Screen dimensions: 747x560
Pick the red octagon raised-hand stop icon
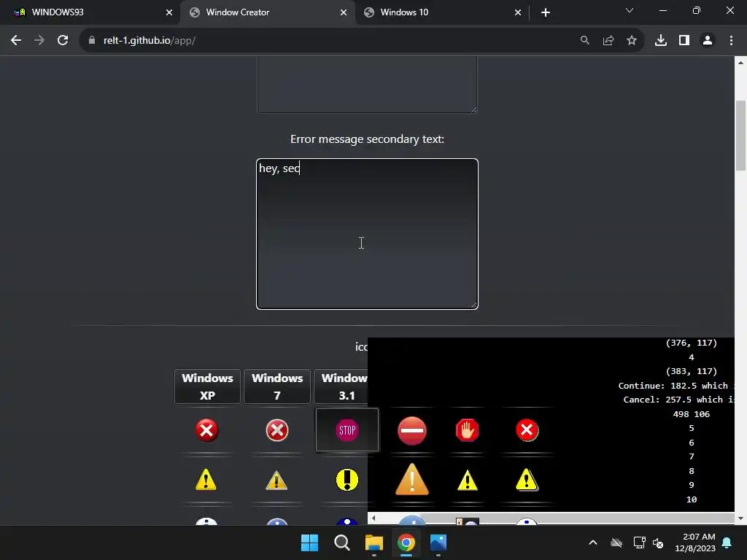pos(468,430)
